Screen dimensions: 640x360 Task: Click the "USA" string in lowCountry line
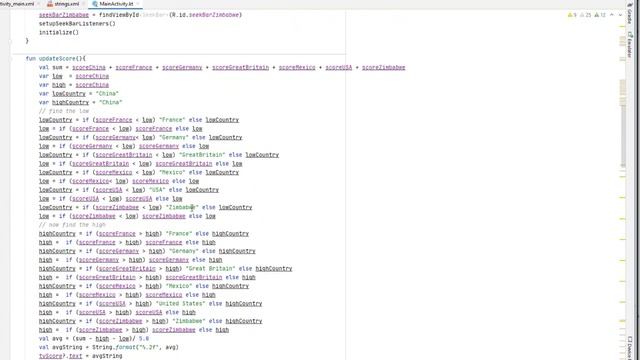point(157,190)
